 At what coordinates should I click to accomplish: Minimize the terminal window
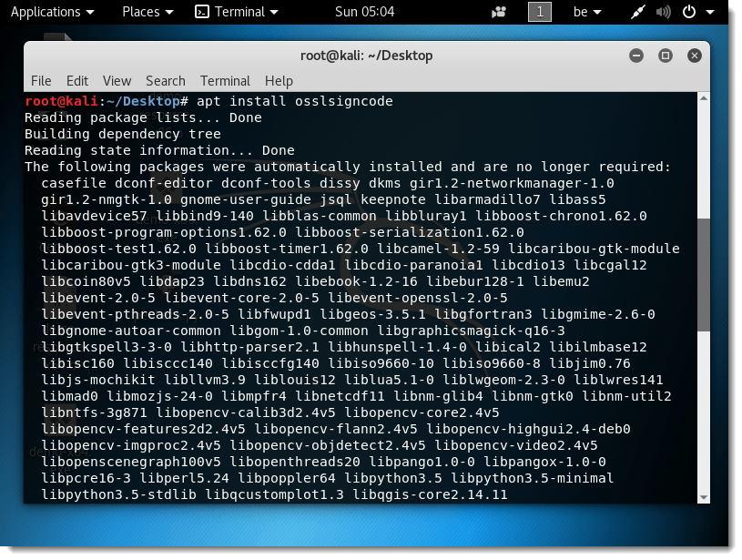point(636,56)
